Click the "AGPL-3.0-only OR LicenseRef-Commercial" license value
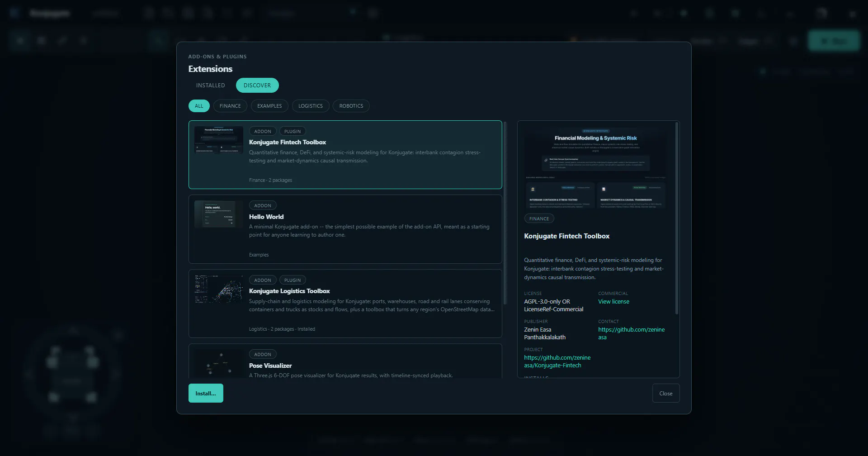Screen dimensions: 868x456 click(x=554, y=305)
